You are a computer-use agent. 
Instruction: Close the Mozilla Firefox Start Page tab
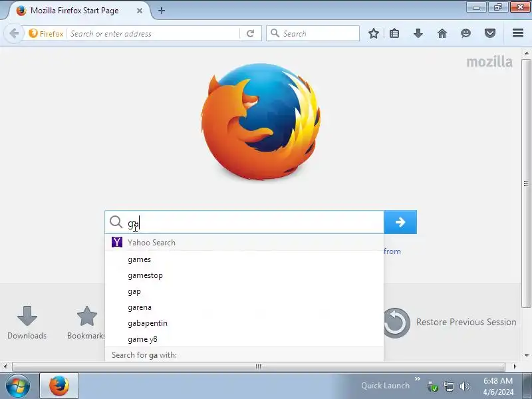(140, 11)
